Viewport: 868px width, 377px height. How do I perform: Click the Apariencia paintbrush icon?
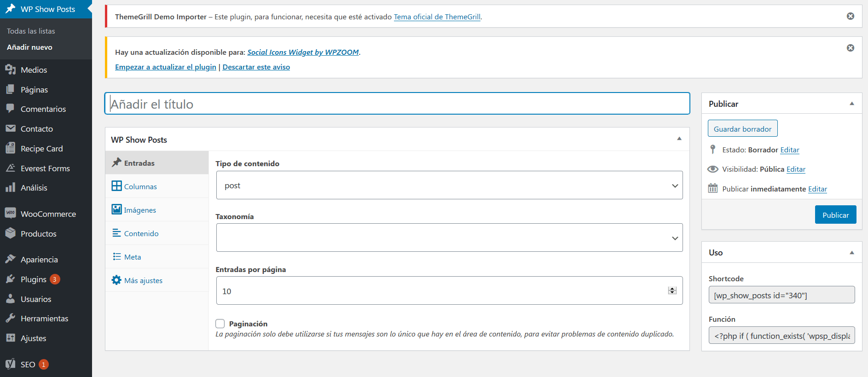[10, 259]
